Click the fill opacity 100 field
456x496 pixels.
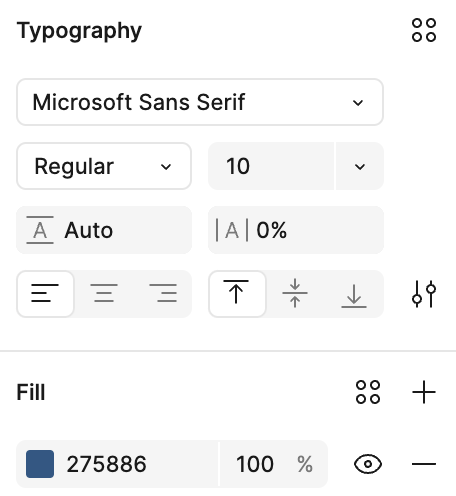coord(255,464)
